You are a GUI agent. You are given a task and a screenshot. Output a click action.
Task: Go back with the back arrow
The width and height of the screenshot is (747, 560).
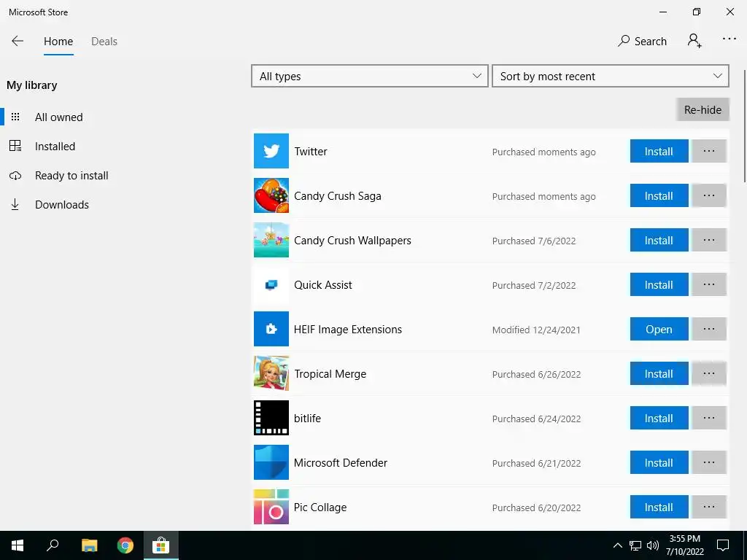pyautogui.click(x=18, y=41)
